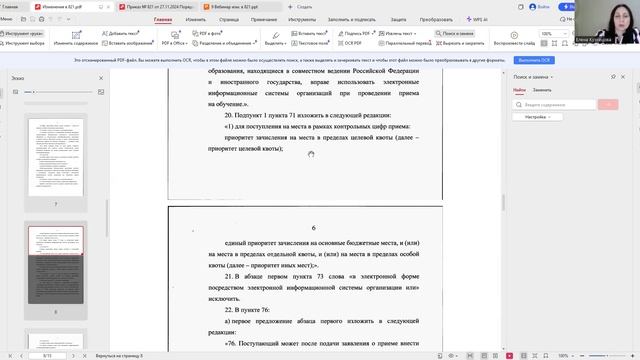Viewport: 640px width, 360px height.
Task: Start slide playback (Воспроизвести слайд)
Action: [514, 38]
